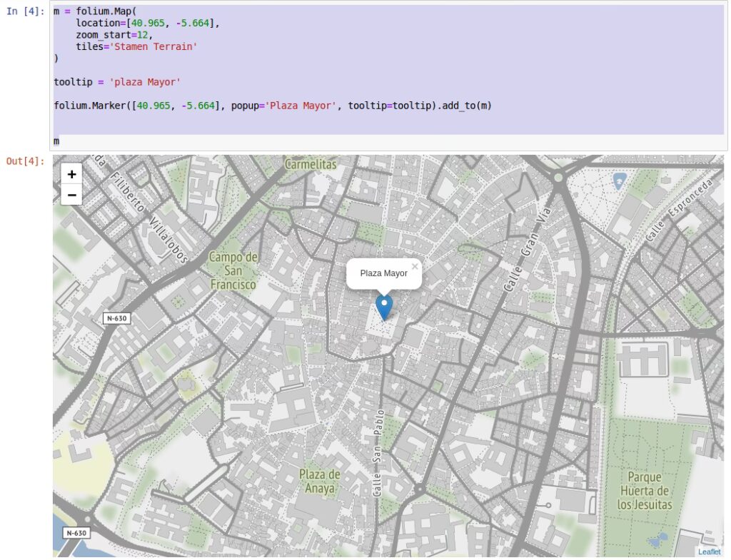Place cursor on the tiles='Stamen Terrain' line

point(136,46)
